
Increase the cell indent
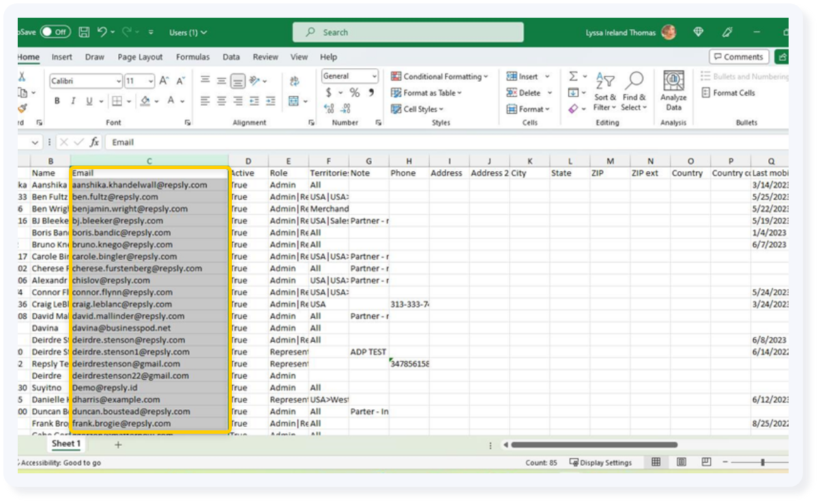(271, 101)
